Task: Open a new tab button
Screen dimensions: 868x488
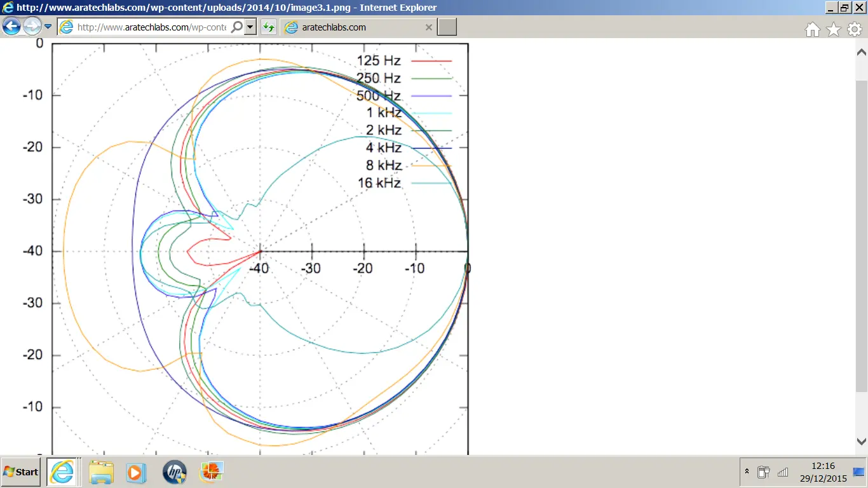Action: click(447, 27)
